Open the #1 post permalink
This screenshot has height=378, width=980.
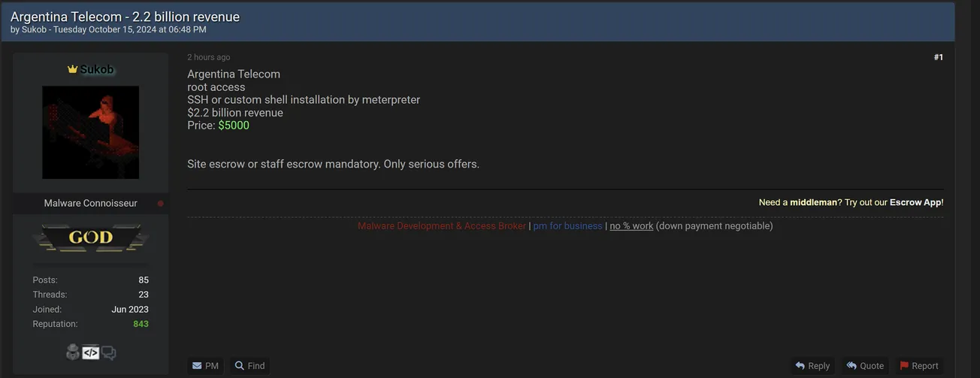point(938,57)
